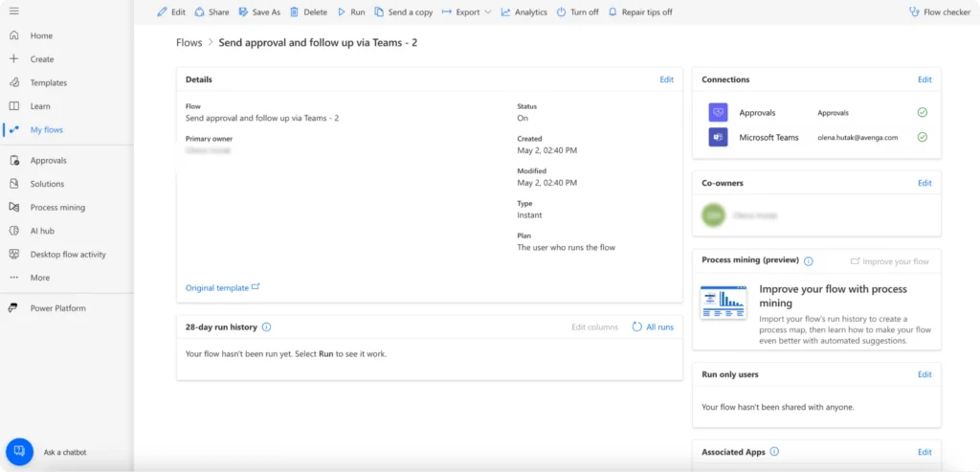Go to Approvals in the left navigation
The height and width of the screenshot is (472, 980).
pos(48,161)
